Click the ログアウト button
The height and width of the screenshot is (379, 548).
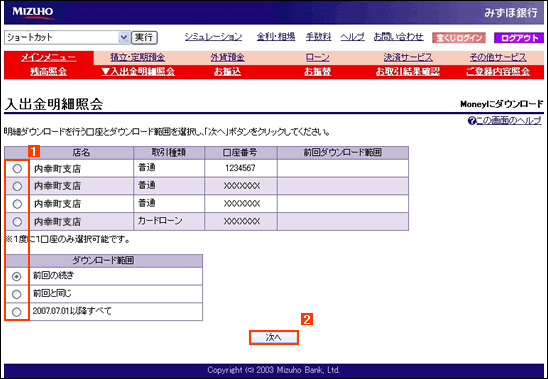(519, 38)
